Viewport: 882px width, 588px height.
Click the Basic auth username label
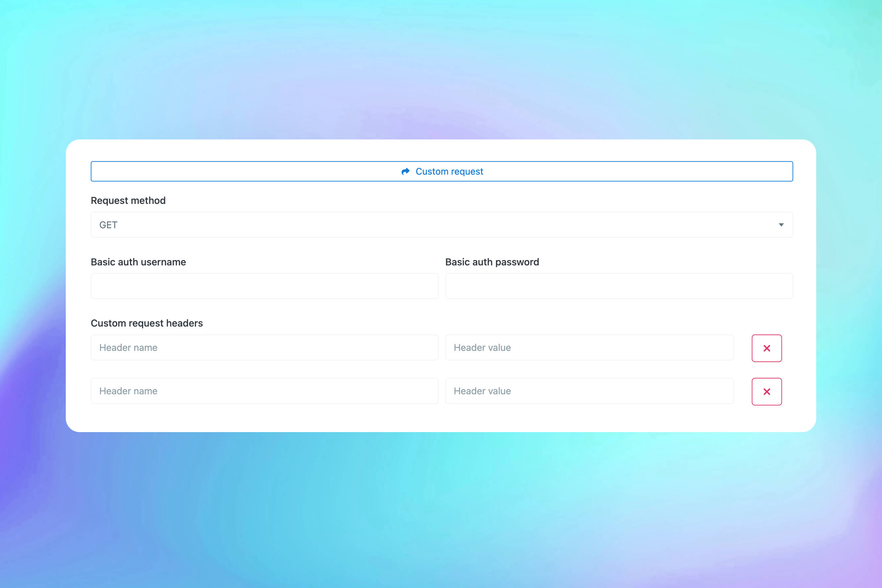pos(138,262)
